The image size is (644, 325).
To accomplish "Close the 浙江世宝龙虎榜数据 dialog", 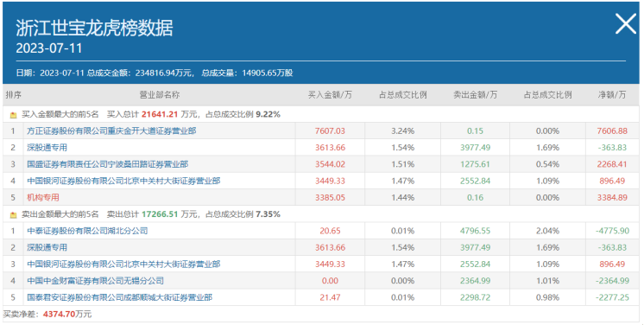I will tap(626, 23).
